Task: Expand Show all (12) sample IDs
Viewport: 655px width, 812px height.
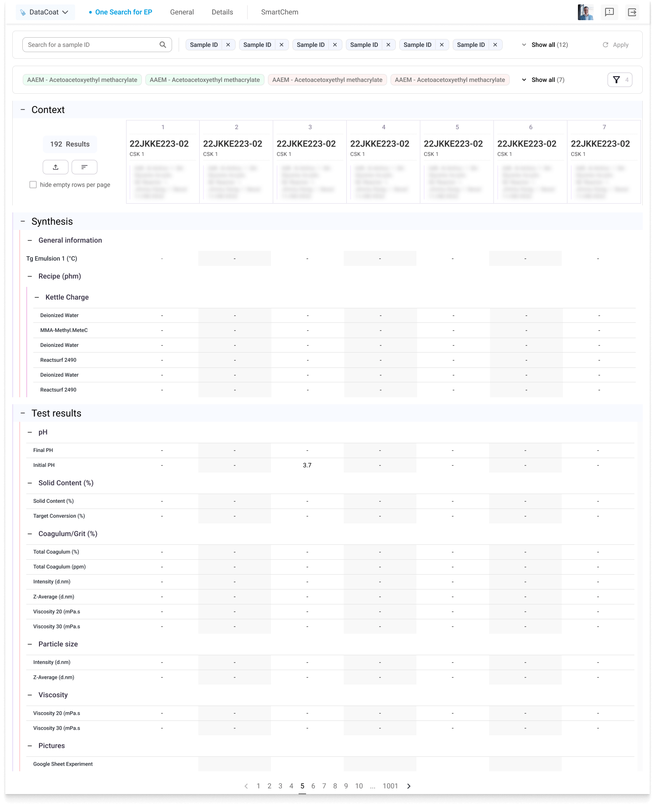Action: 545,45
